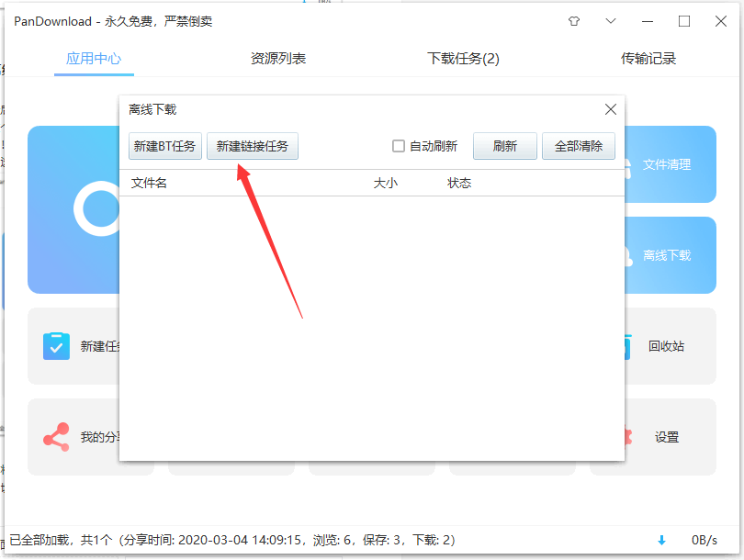The width and height of the screenshot is (744, 560).
Task: Click the 新建链接任务 button
Action: [253, 146]
